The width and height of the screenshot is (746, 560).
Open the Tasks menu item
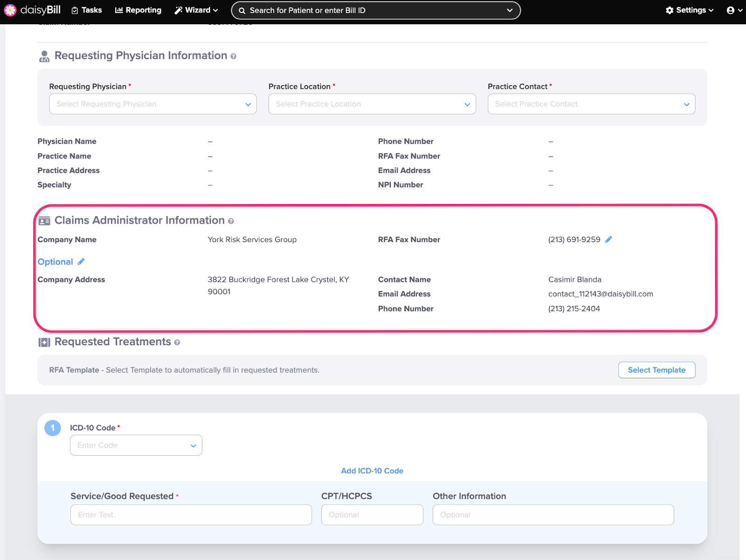(87, 10)
